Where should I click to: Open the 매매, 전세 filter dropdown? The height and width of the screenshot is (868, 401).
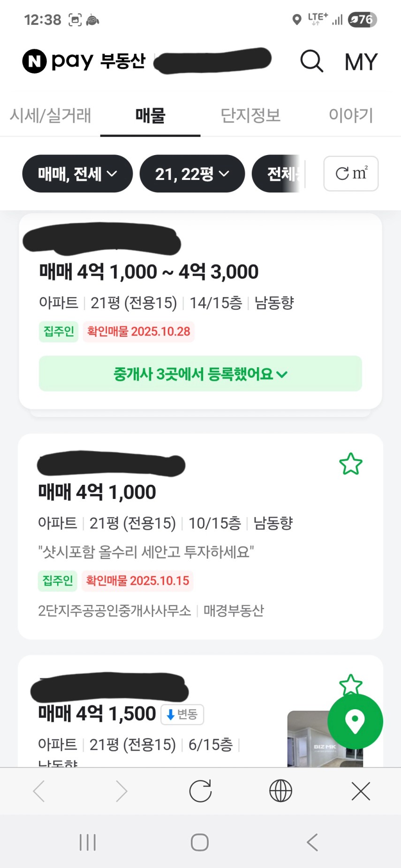[x=77, y=174]
